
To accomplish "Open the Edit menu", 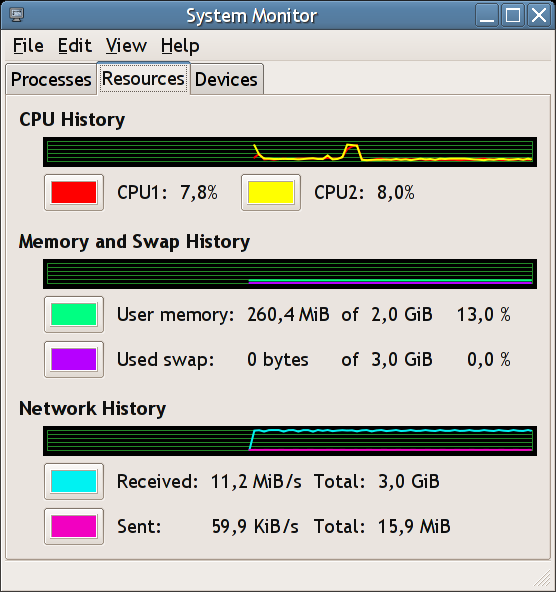I will pos(74,46).
